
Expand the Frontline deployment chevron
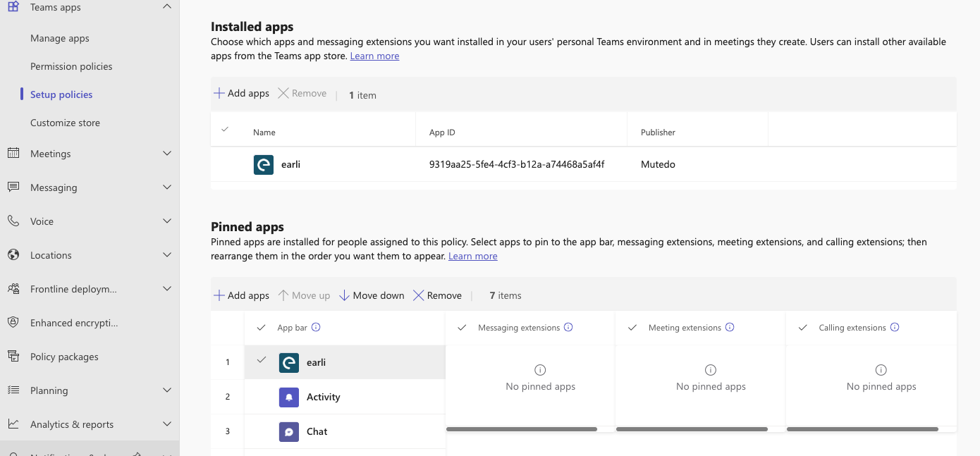coord(167,289)
